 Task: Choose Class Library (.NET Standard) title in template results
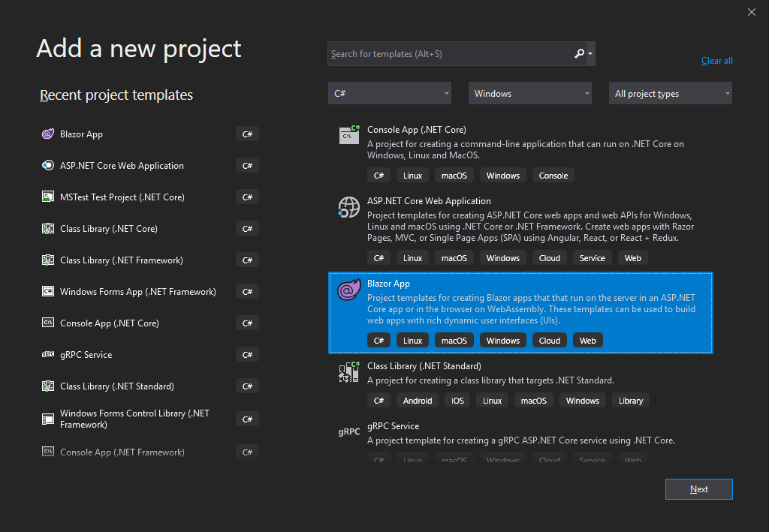point(424,366)
